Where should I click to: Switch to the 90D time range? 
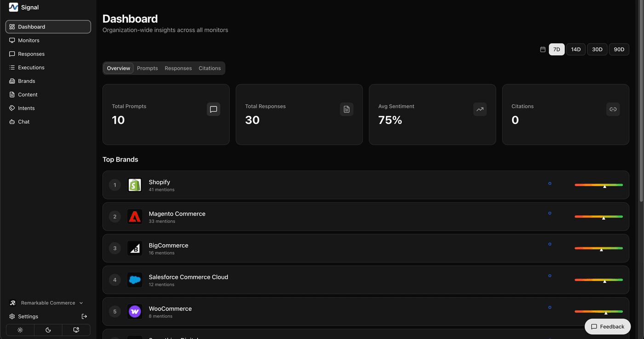[x=619, y=49]
